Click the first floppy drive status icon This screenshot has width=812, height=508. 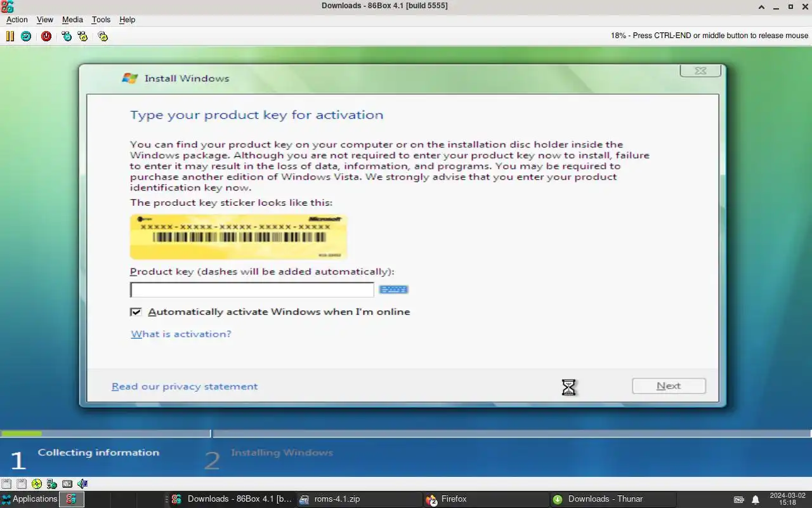[x=6, y=484]
